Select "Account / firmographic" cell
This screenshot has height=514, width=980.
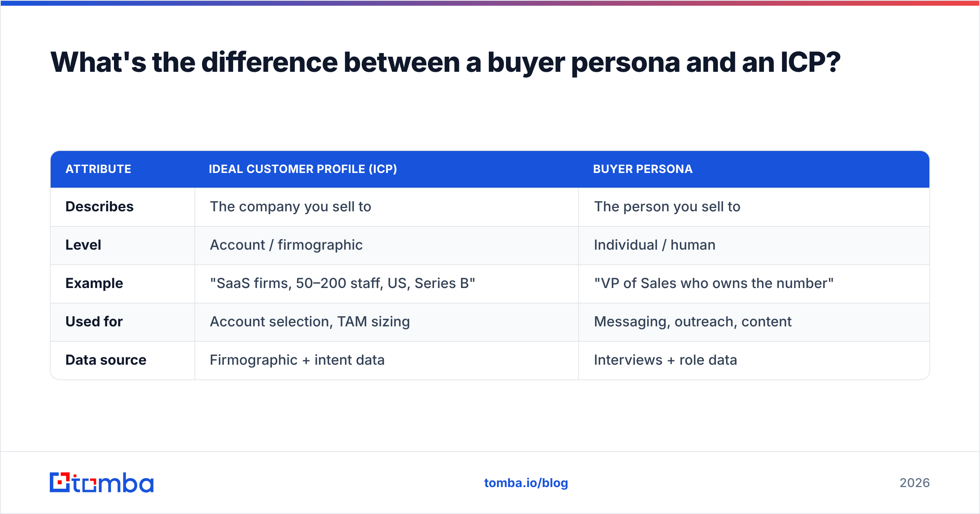387,246
